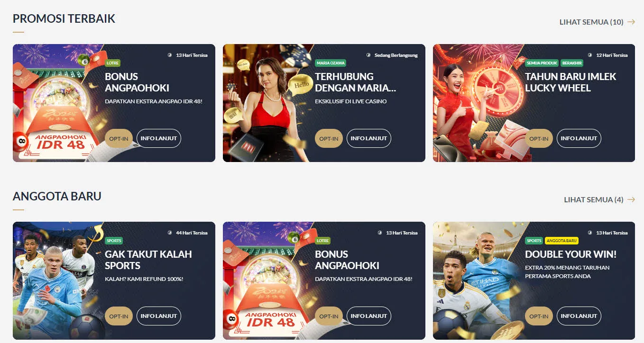This screenshot has height=343, width=644.
Task: Select the BERAKHIR tag on Imlek card
Action: coord(572,63)
